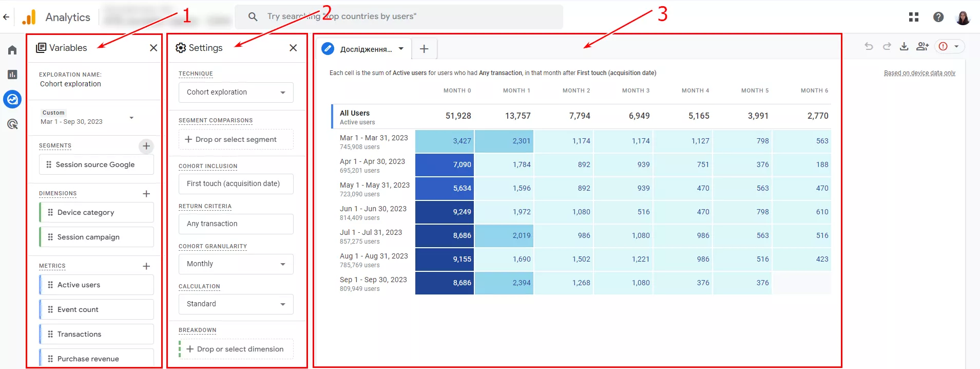Open the Cohort granularity Monthly dropdown
The image size is (980, 369).
[236, 264]
